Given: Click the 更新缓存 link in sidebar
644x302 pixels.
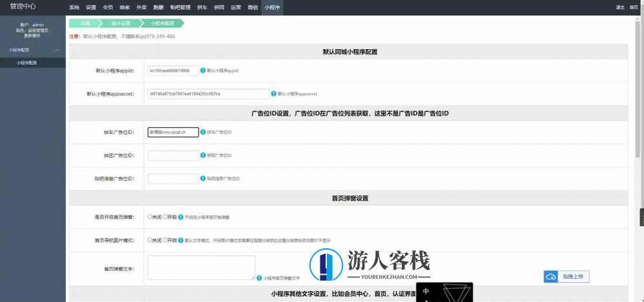Looking at the screenshot, I should (x=32, y=36).
